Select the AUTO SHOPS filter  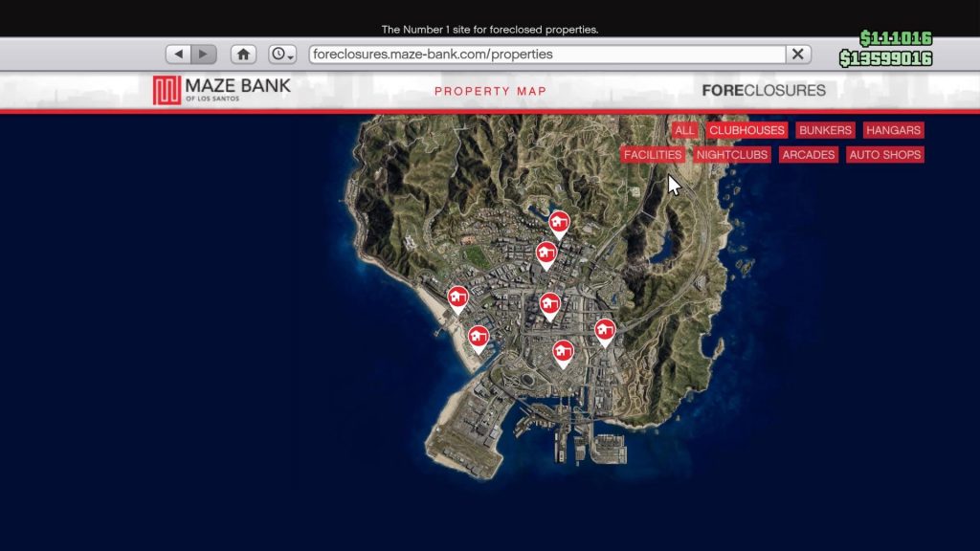883,154
